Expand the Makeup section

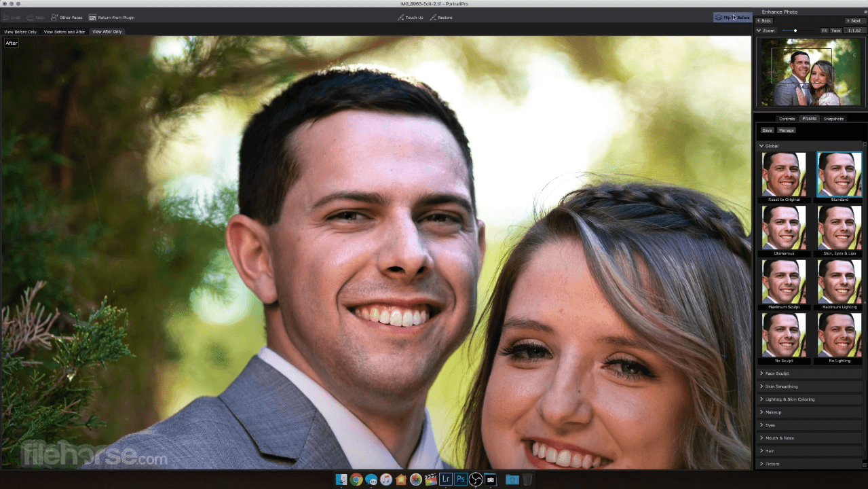(x=809, y=412)
